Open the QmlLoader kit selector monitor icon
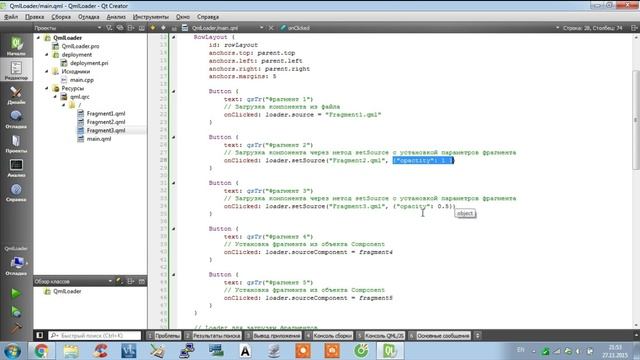The height and width of the screenshot is (360, 640). click(17, 262)
